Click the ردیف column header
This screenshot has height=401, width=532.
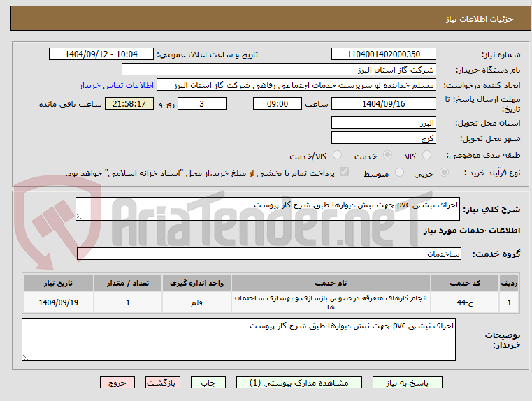509,283
